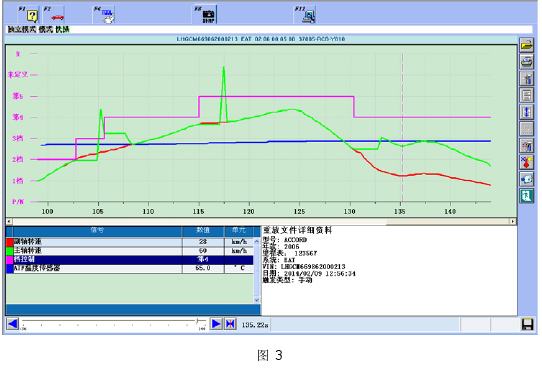Select the red signal row at 28 km/h
The height and width of the screenshot is (368, 542).
point(130,242)
